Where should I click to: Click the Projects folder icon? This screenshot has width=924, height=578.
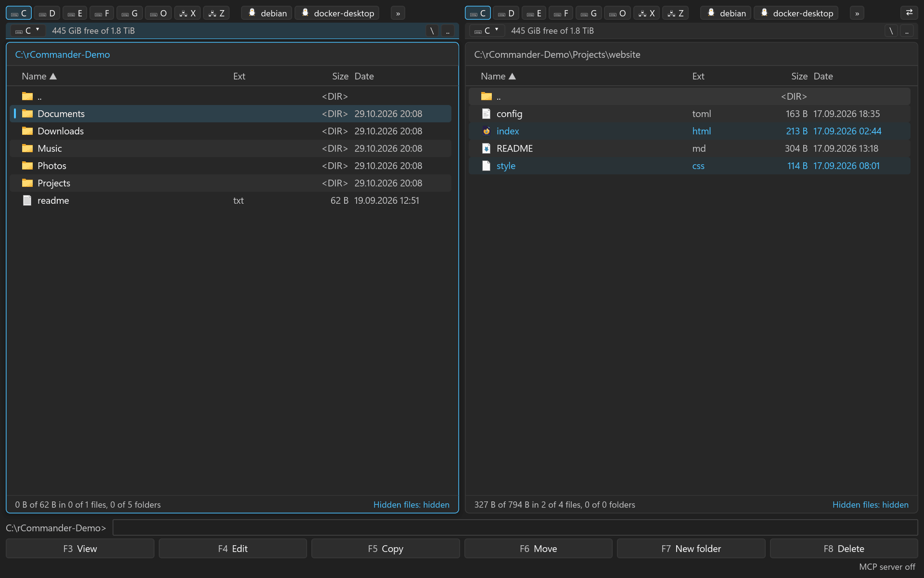(x=27, y=183)
